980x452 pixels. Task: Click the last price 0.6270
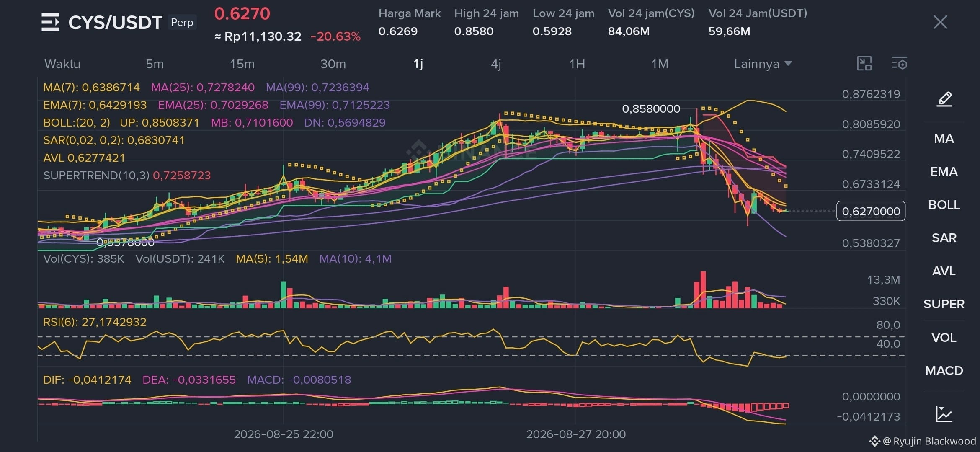coord(242,14)
